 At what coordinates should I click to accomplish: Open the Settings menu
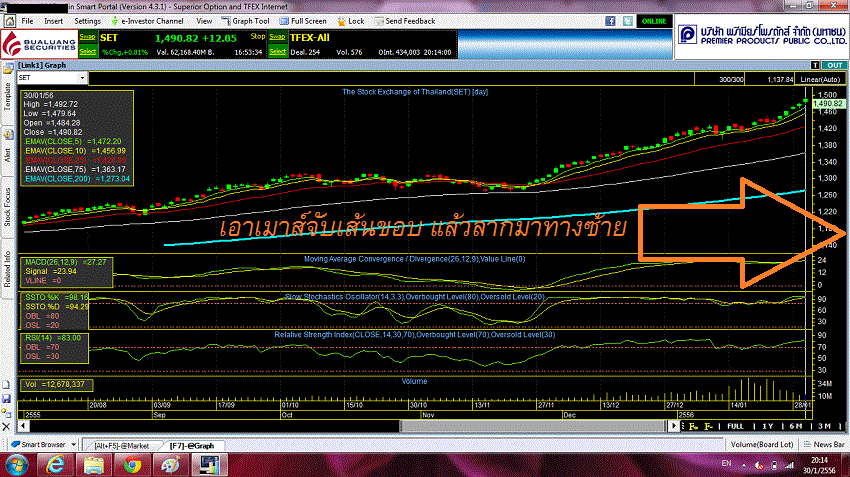point(87,21)
